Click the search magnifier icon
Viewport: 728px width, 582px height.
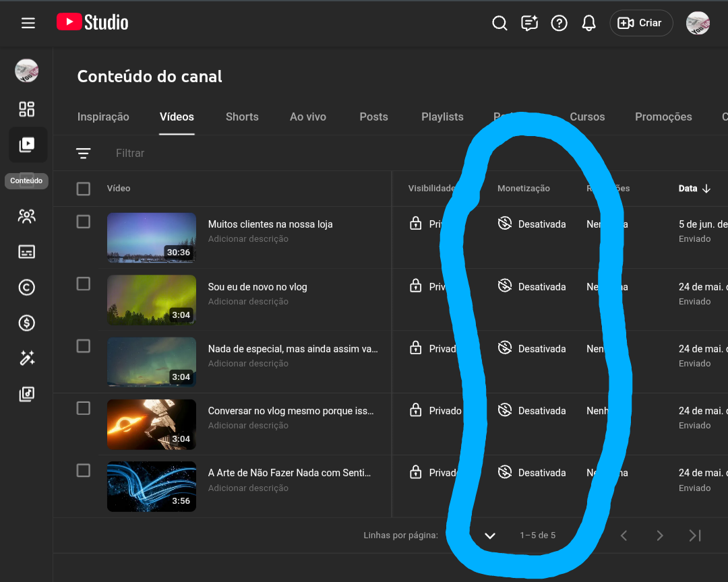point(499,23)
